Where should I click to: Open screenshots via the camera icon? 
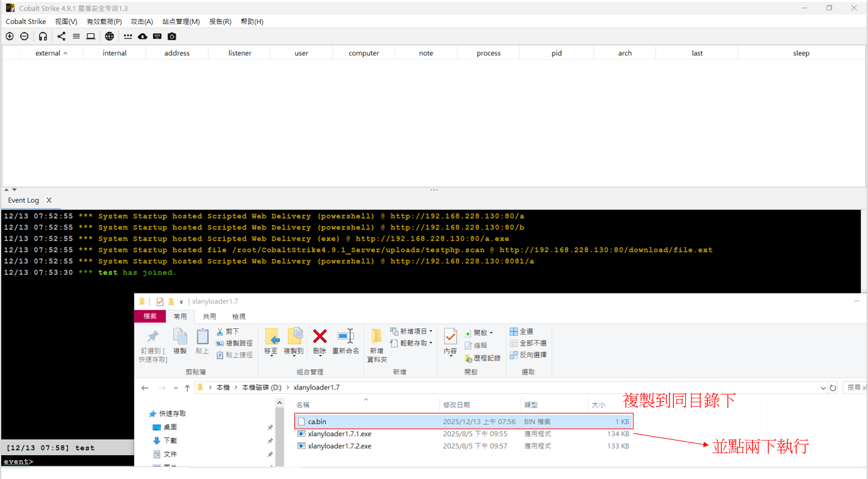[172, 37]
